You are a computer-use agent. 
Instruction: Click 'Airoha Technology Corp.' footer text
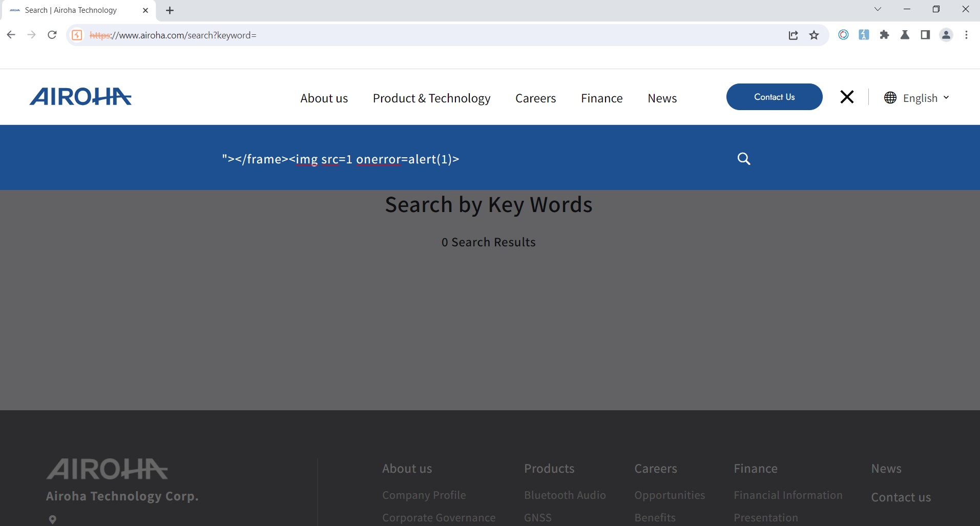(x=122, y=496)
